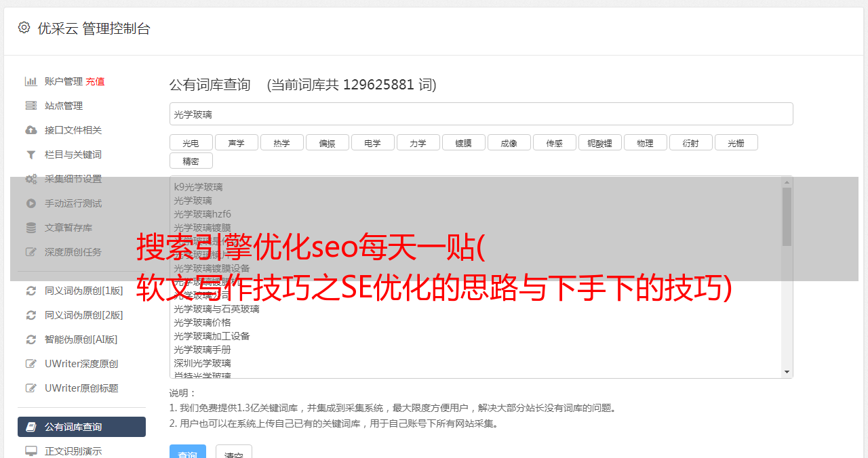
Task: Click the server icon for 站点管理
Action: tap(31, 106)
